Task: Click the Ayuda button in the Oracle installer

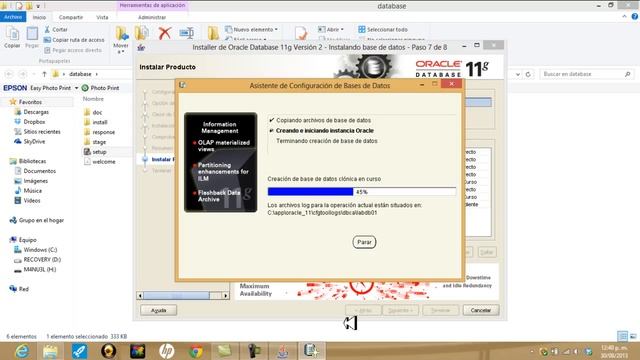Action: click(x=158, y=310)
